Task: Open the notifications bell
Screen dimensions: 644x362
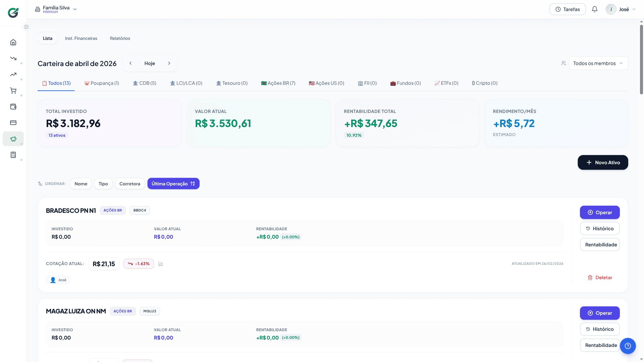Action: tap(594, 9)
